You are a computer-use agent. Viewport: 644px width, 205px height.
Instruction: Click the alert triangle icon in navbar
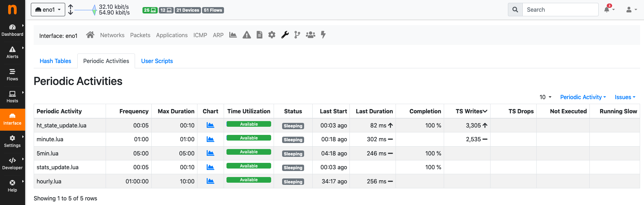247,35
